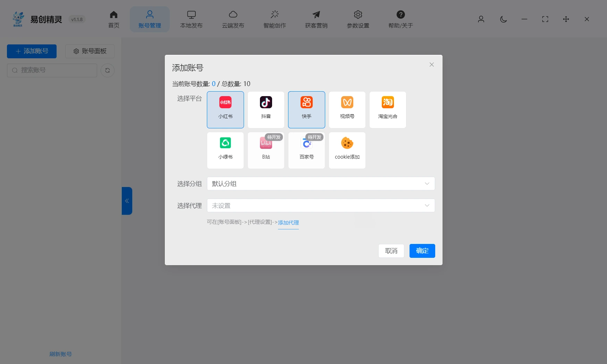Cancel with the 取消 button

coord(391,251)
